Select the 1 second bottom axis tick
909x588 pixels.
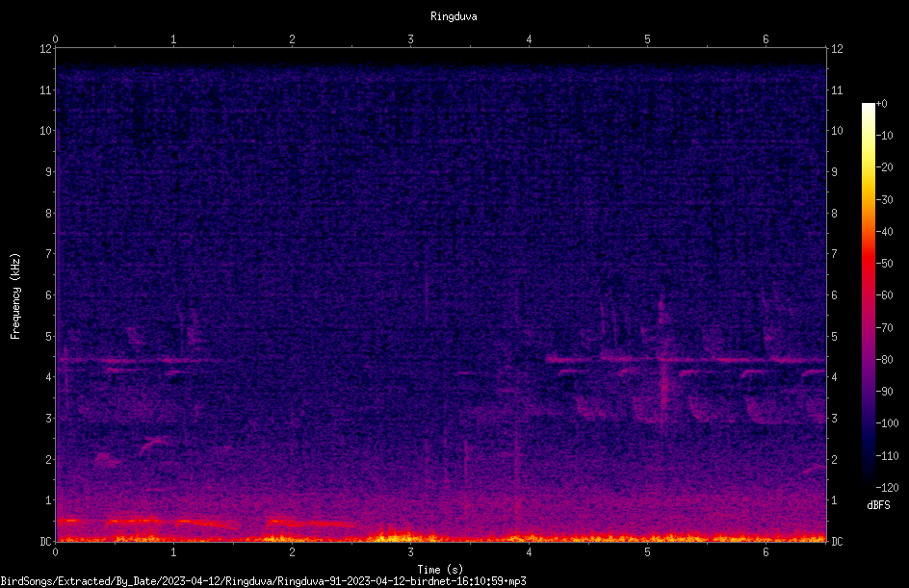pos(173,551)
